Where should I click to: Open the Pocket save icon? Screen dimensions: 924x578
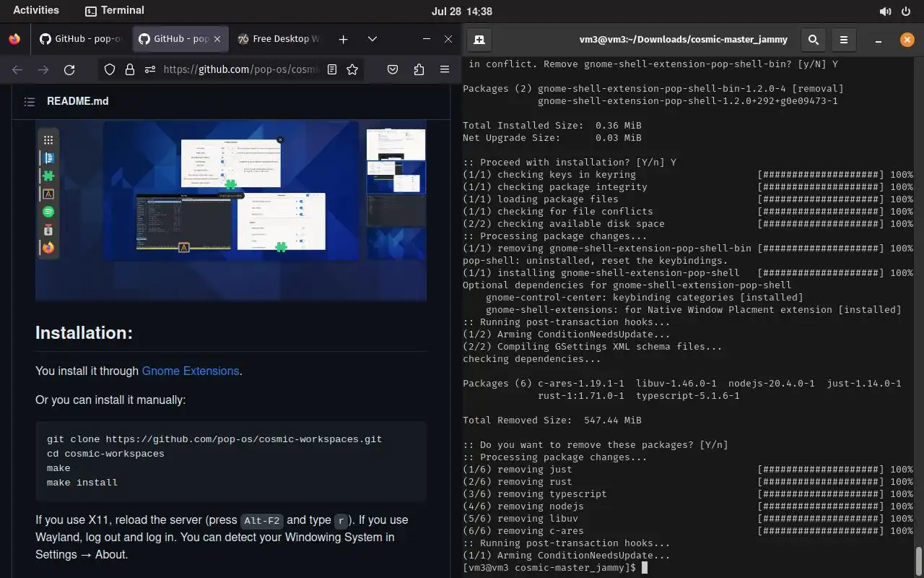[x=393, y=69]
